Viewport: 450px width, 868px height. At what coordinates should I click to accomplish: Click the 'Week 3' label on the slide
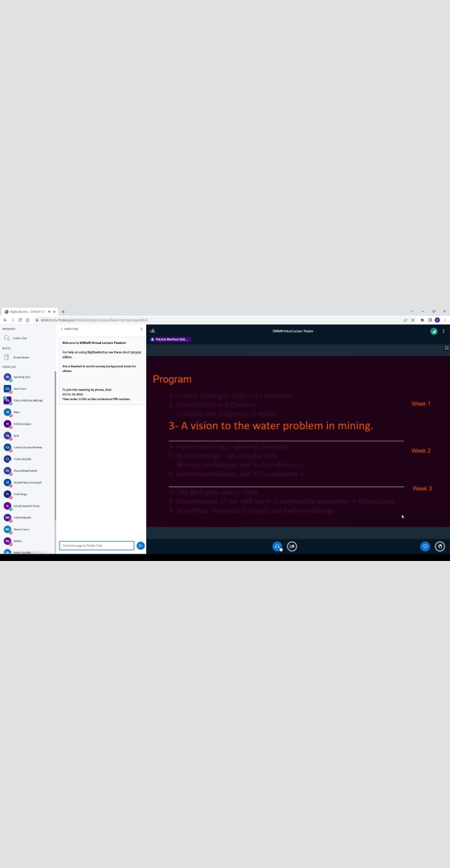[422, 489]
